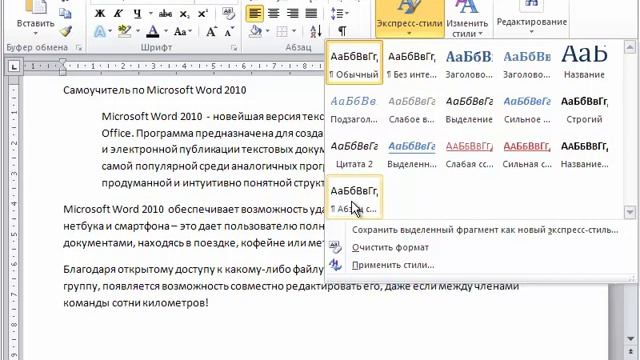The height and width of the screenshot is (360, 640).
Task: Click the text highlight color marker icon
Action: tap(124, 31)
